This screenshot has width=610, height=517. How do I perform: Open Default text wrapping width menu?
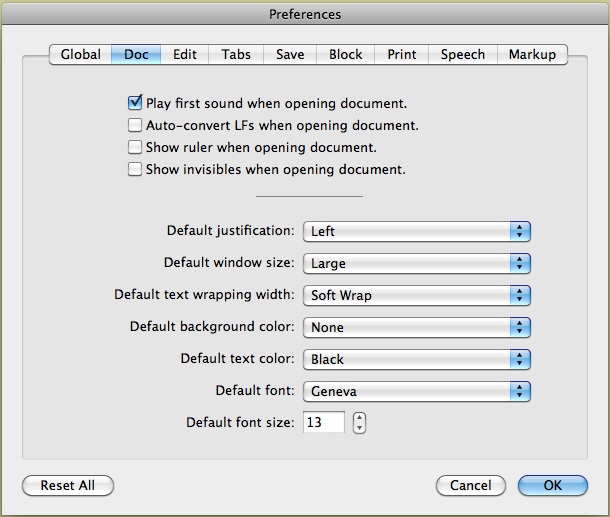tap(415, 295)
